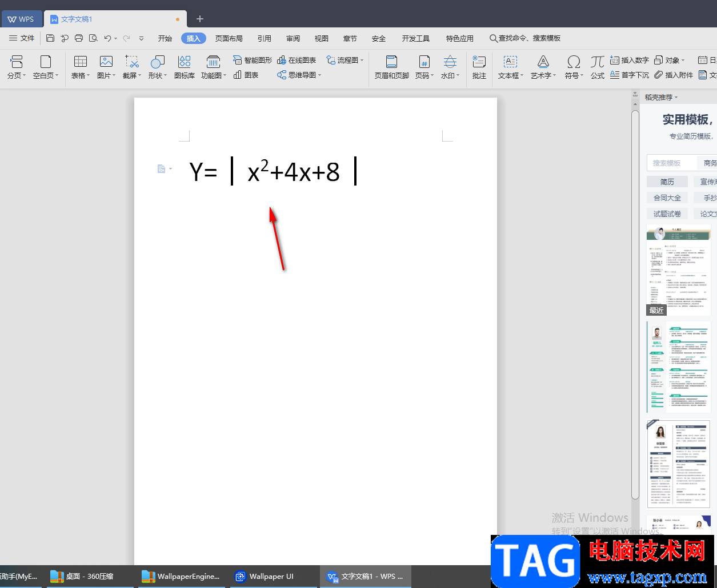Viewport: 717px width, 588px height.
Task: Switch to the View (视图) tab
Action: 322,38
